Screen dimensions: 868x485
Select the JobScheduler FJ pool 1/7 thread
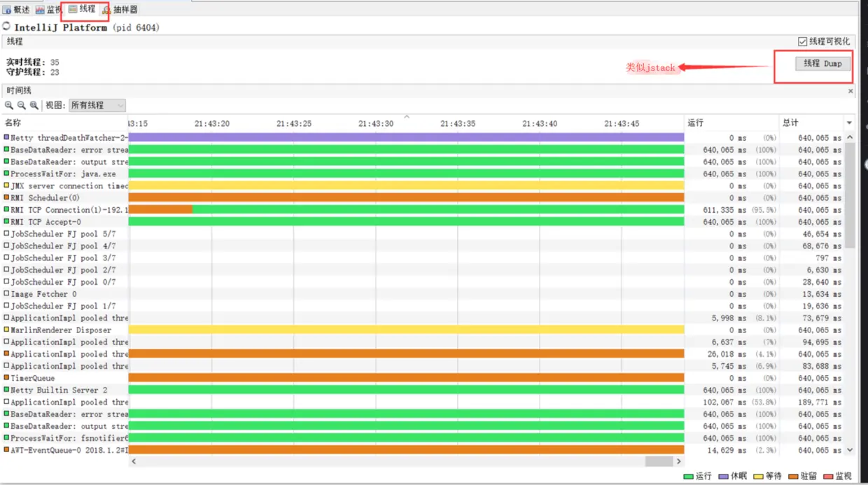pyautogui.click(x=63, y=306)
